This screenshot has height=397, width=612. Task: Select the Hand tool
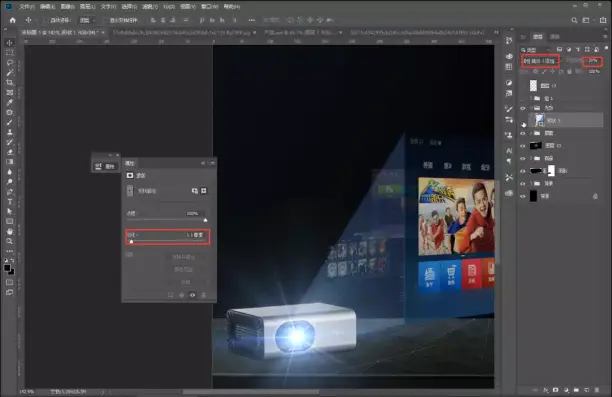10,231
